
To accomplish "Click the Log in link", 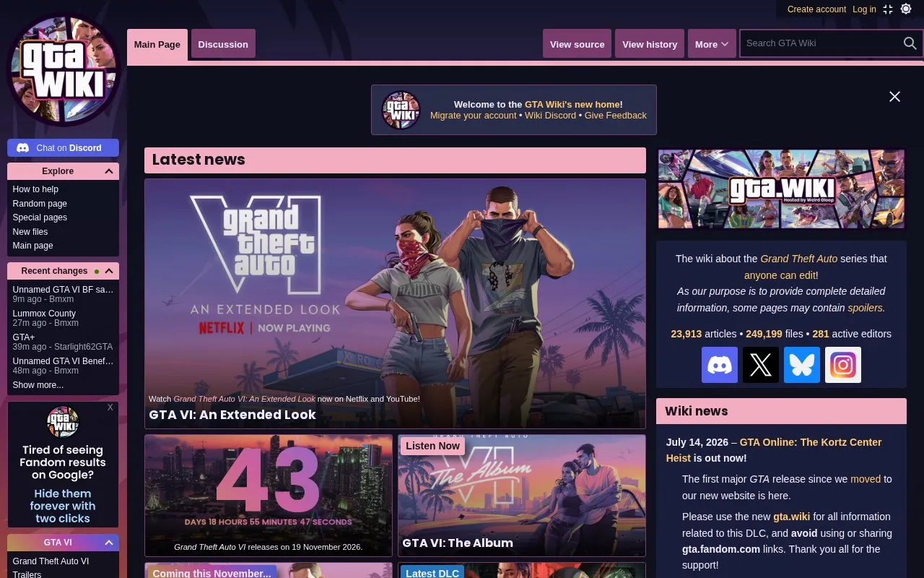I will 864,9.
